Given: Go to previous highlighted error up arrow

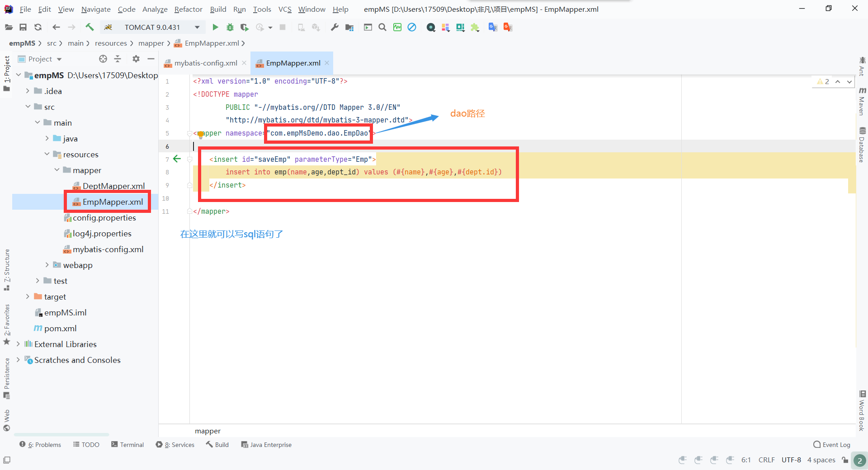Looking at the screenshot, I should (x=838, y=82).
